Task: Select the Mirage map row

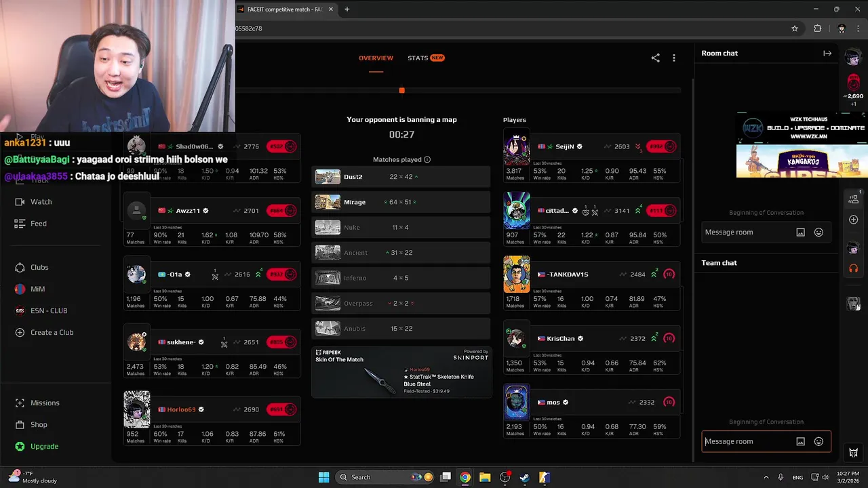Action: (401, 202)
